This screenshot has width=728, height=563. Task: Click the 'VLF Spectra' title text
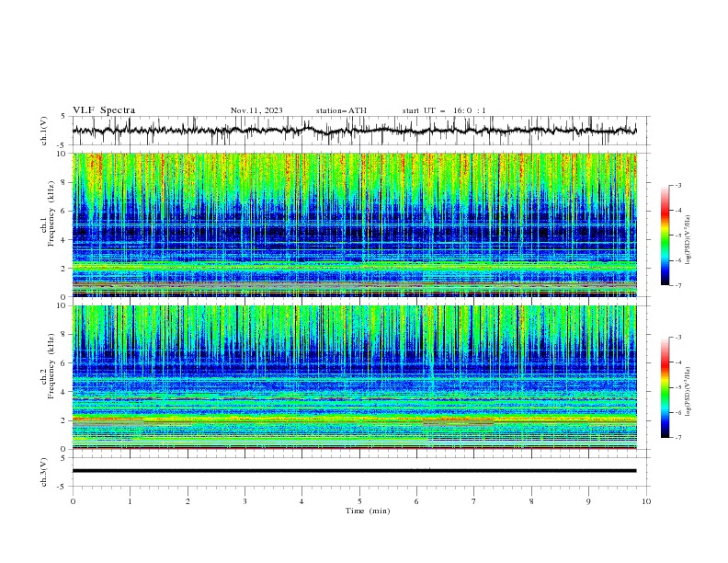point(104,110)
